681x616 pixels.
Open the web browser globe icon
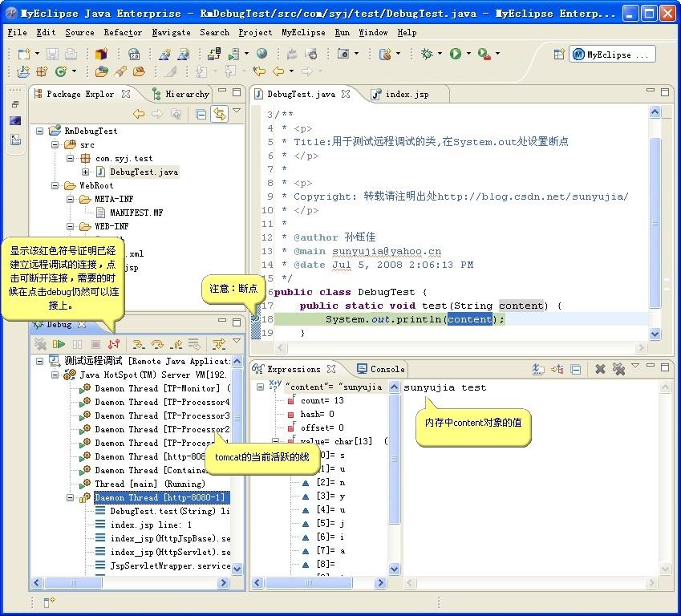click(x=261, y=54)
